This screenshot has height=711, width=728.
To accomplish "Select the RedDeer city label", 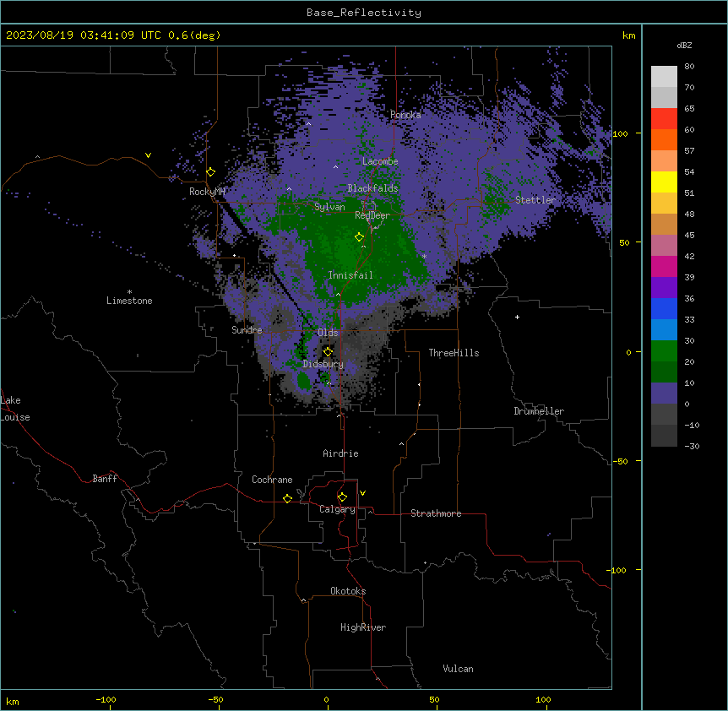I will tap(372, 215).
